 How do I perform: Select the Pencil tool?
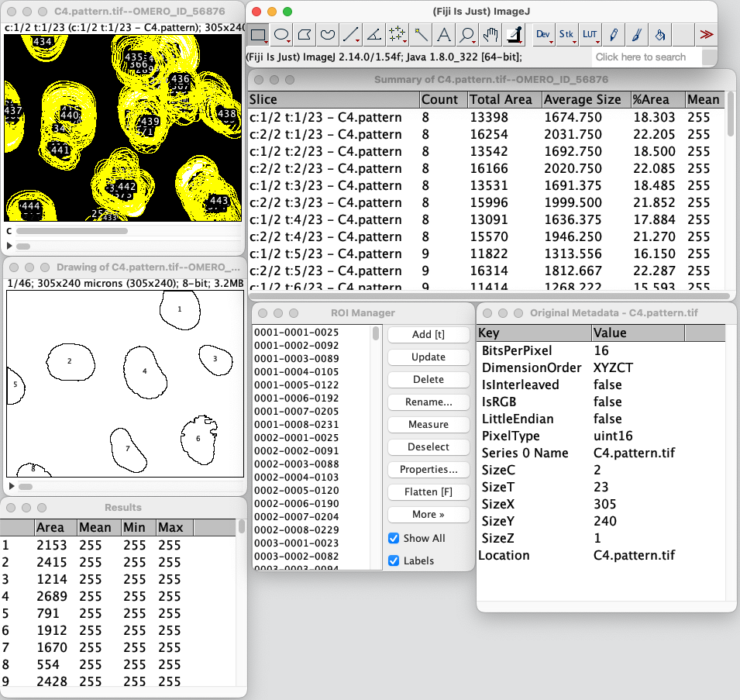point(613,34)
